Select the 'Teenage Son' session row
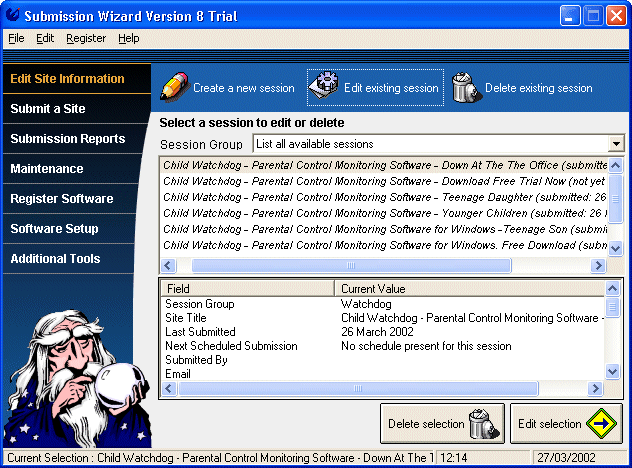Image resolution: width=632 pixels, height=468 pixels. coord(385,229)
